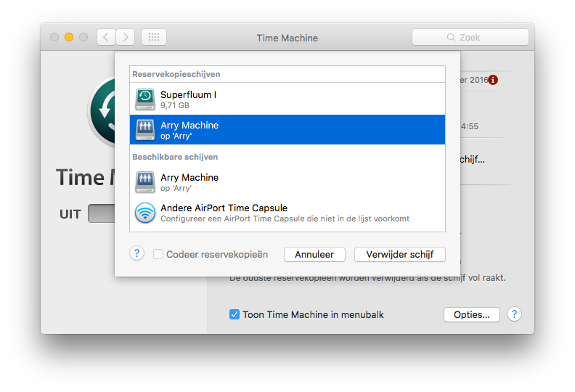Click Verwijder schijf button
The image size is (575, 392).
[399, 254]
